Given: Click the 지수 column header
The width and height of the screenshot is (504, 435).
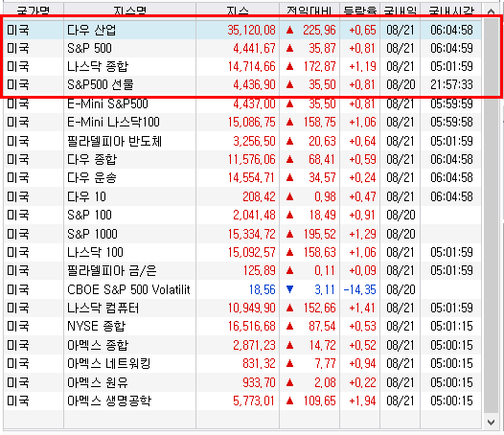Looking at the screenshot, I should coord(238,11).
